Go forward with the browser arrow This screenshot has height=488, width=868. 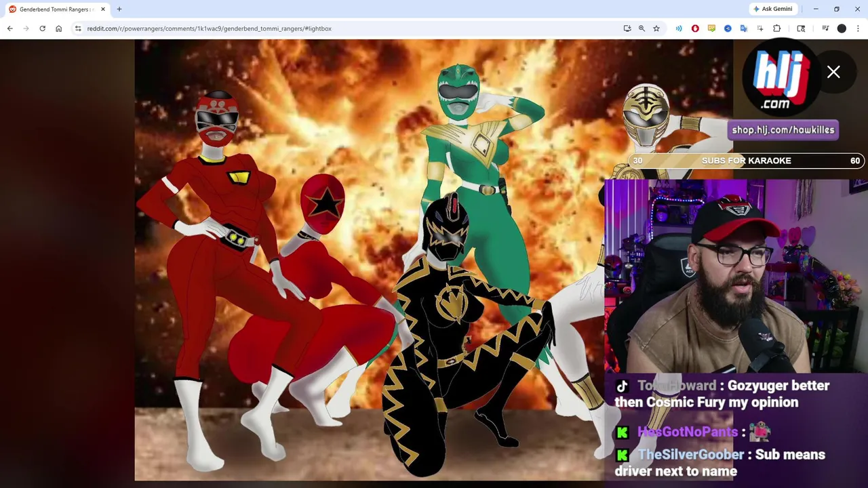[x=26, y=28]
